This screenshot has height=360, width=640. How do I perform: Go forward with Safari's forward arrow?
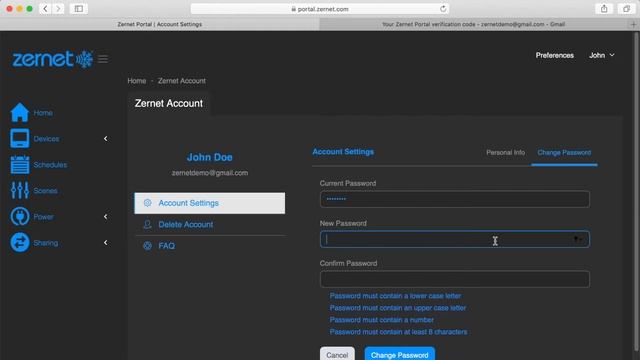[x=58, y=9]
